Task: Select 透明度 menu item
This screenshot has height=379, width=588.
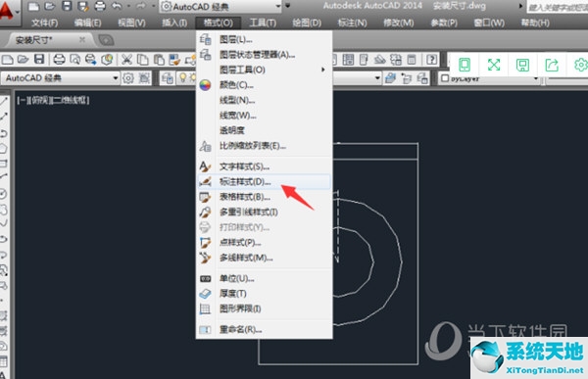Action: [x=264, y=130]
